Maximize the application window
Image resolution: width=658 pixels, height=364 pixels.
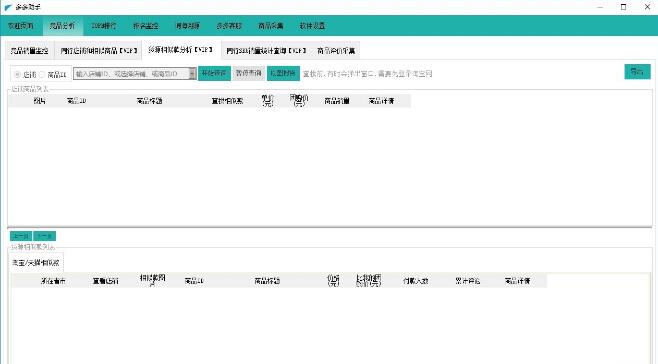point(623,7)
